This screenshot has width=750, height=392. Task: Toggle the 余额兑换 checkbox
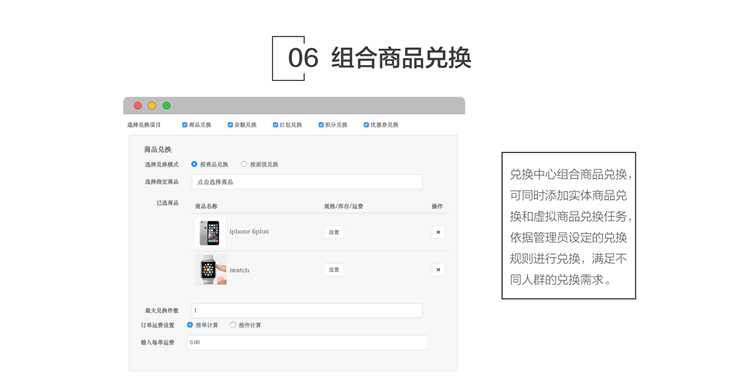pyautogui.click(x=230, y=125)
